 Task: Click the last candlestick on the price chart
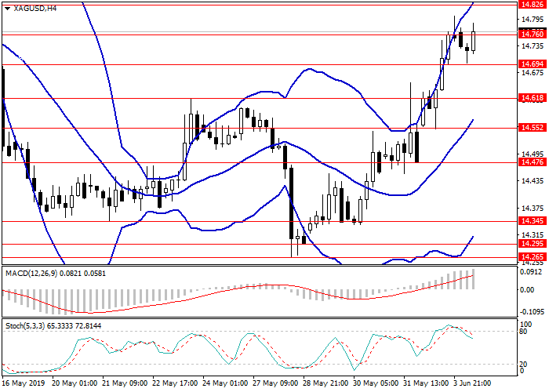click(473, 39)
